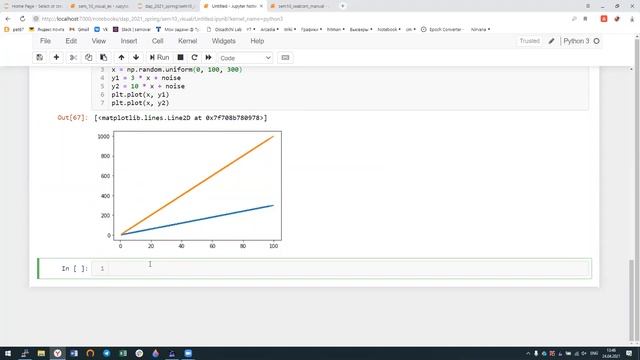Open the notification center in system tray
This screenshot has height=360, width=640.
point(629,353)
